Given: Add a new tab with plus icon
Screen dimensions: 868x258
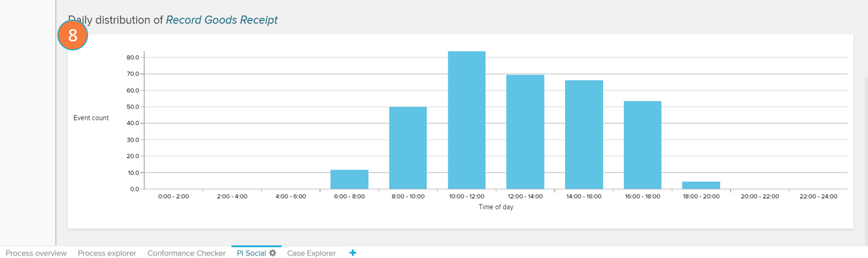Looking at the screenshot, I should coord(353,253).
